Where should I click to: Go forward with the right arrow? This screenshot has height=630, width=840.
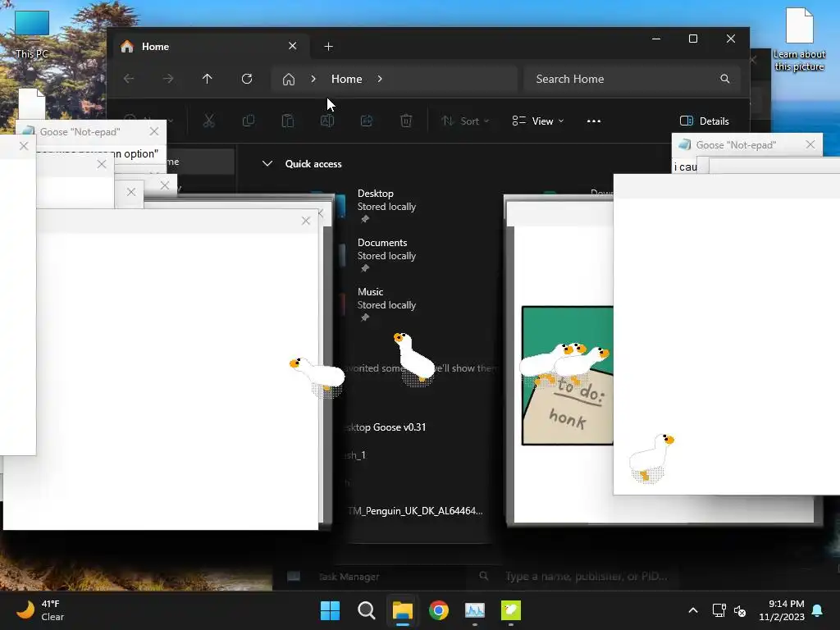168,79
